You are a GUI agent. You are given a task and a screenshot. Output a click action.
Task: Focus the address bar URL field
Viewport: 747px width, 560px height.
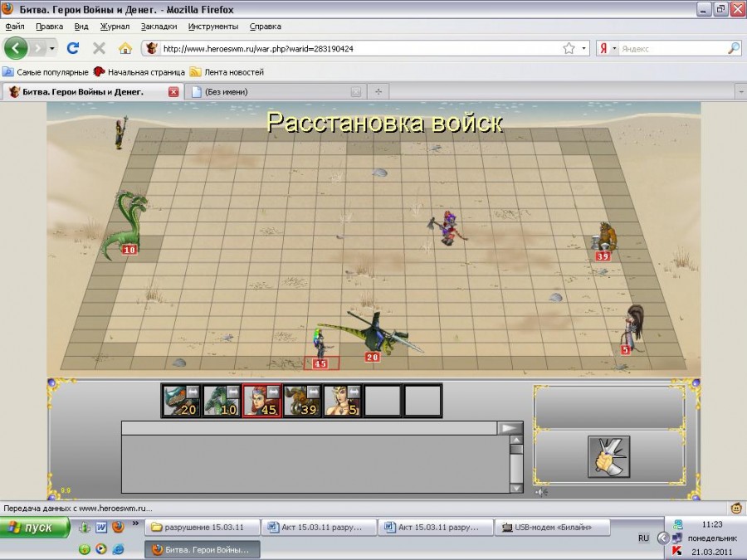click(359, 48)
